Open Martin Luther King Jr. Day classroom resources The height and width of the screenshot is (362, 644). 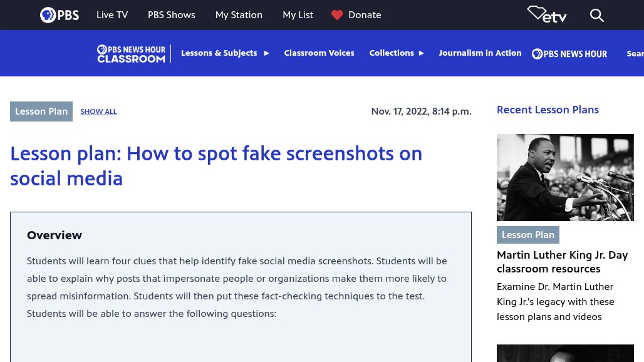(562, 262)
